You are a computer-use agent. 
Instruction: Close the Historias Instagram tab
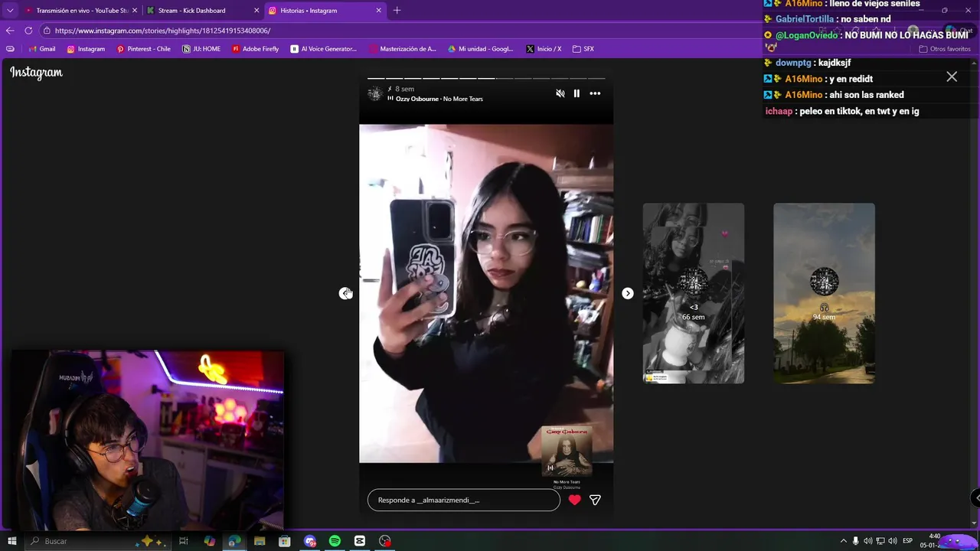coord(378,11)
